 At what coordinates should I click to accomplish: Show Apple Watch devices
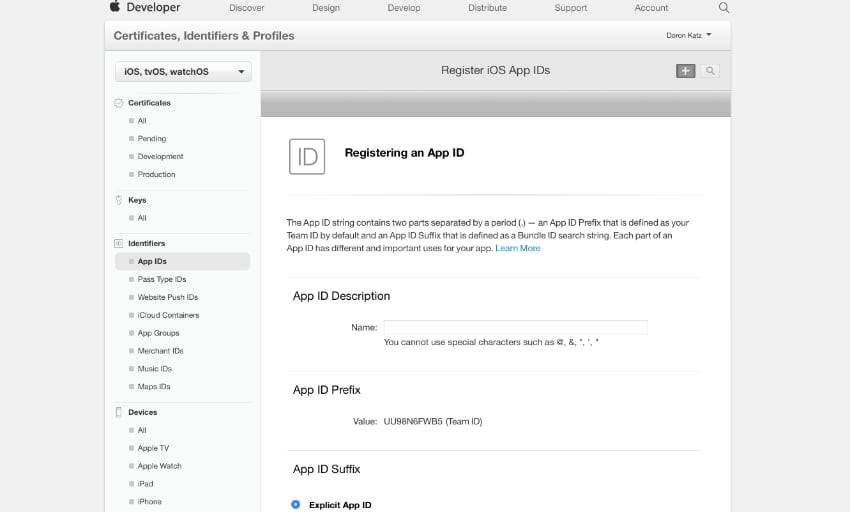click(159, 466)
